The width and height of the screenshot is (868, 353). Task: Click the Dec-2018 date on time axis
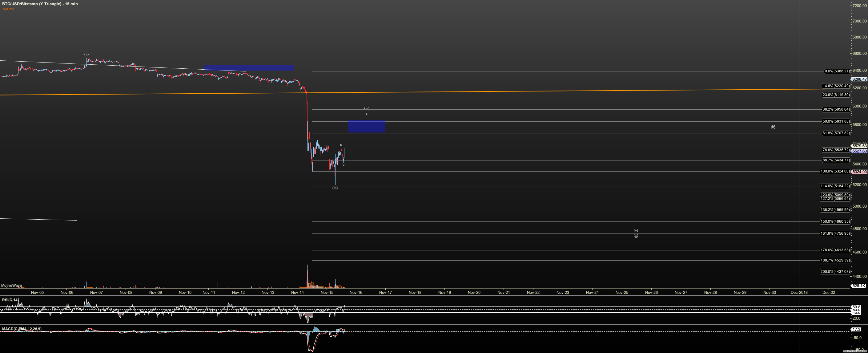pyautogui.click(x=799, y=293)
